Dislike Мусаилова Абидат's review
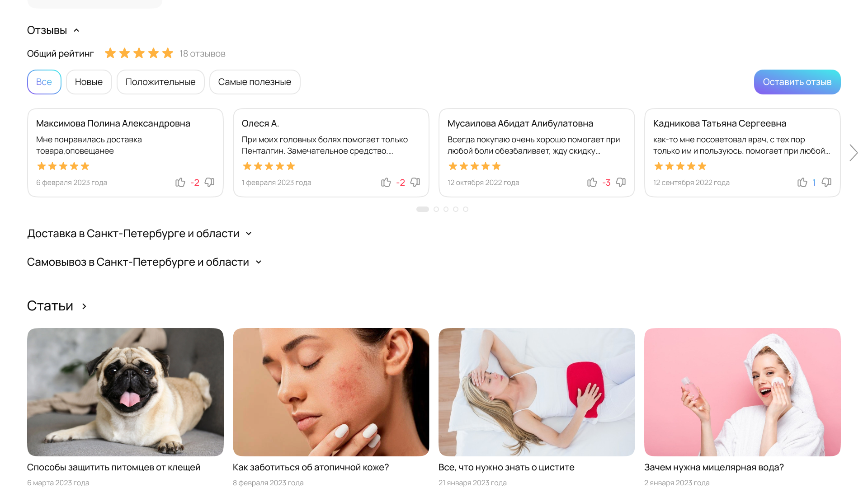The height and width of the screenshot is (488, 868). coord(621,183)
